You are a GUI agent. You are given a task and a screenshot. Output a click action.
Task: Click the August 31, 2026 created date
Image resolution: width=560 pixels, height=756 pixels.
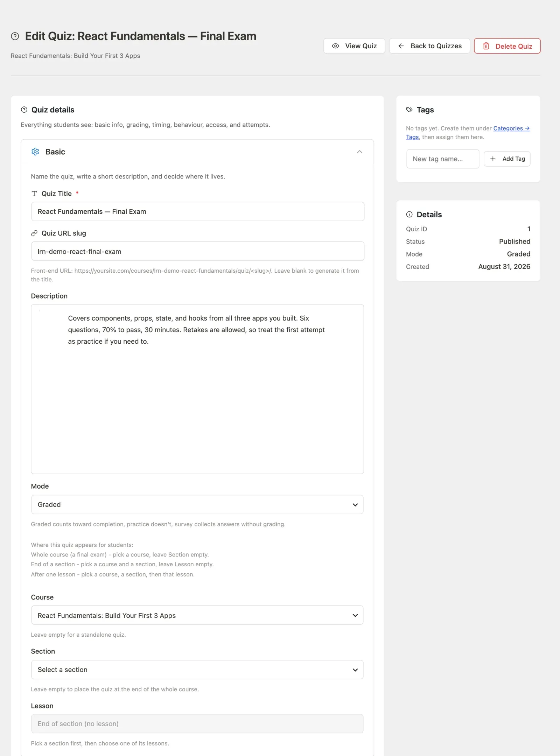[x=504, y=267]
